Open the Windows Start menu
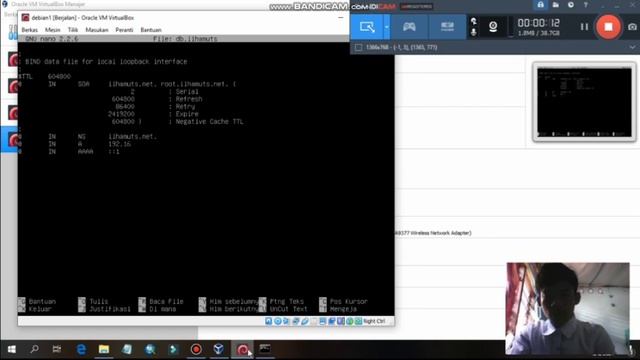The image size is (640, 360). pyautogui.click(x=11, y=349)
